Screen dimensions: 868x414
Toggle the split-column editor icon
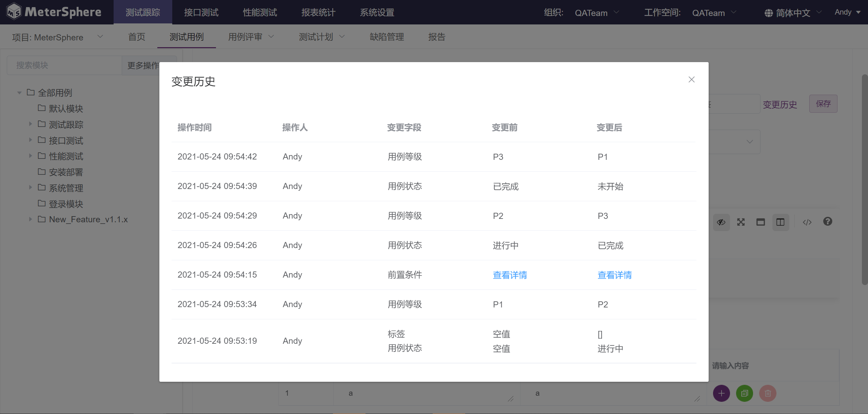pos(781,222)
